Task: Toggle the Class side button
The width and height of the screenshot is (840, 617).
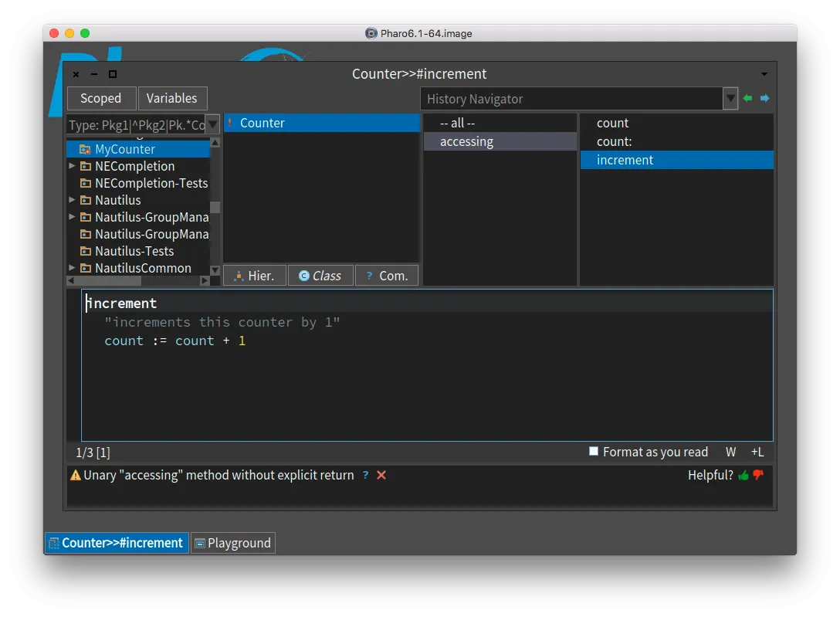Action: (x=320, y=275)
